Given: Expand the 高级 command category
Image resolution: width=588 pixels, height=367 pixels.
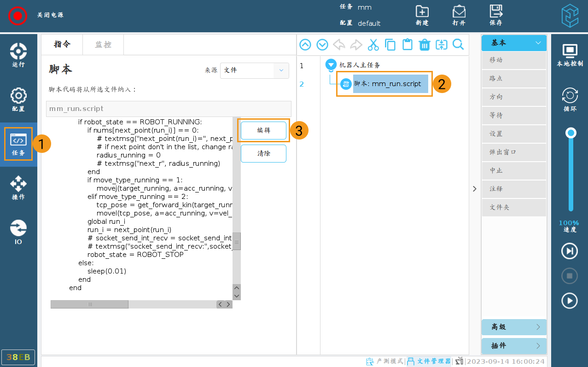Looking at the screenshot, I should pyautogui.click(x=514, y=327).
